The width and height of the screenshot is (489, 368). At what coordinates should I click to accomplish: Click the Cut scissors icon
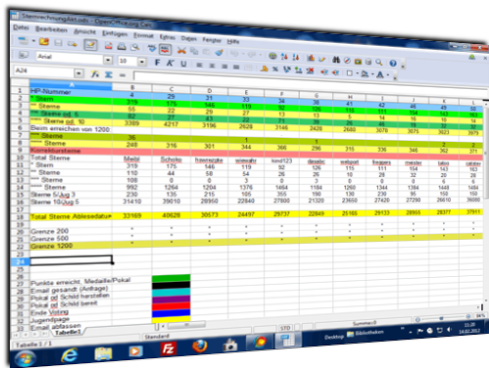tap(181, 50)
